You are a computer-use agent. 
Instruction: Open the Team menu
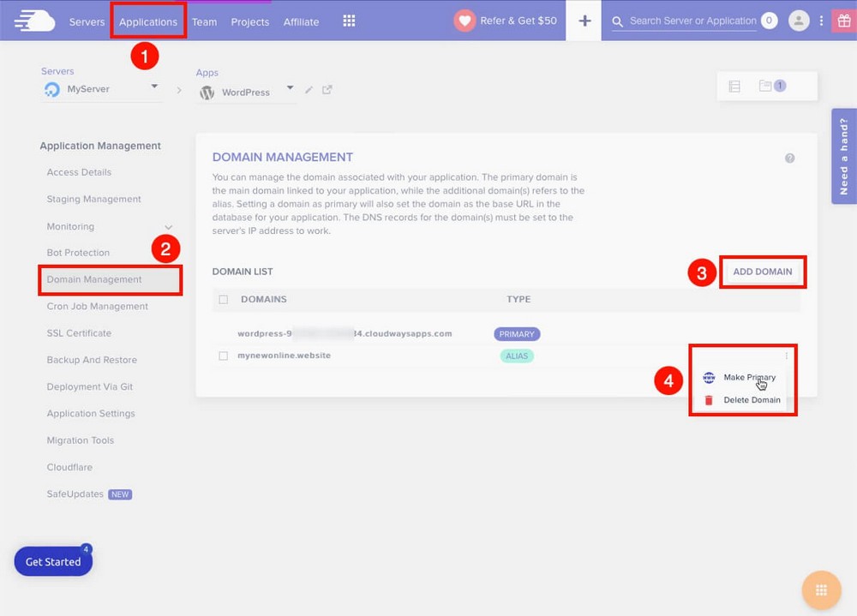tap(205, 22)
